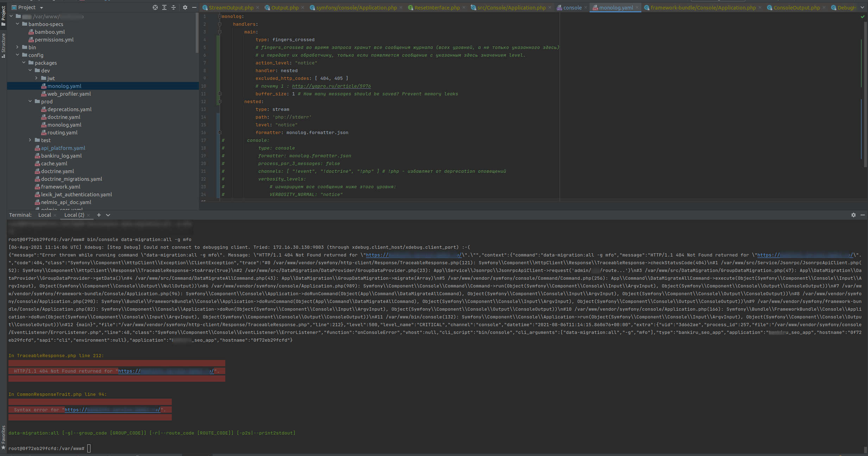Click Expand All icon in Project panel
Viewport: 868px width, 456px height.
click(164, 7)
